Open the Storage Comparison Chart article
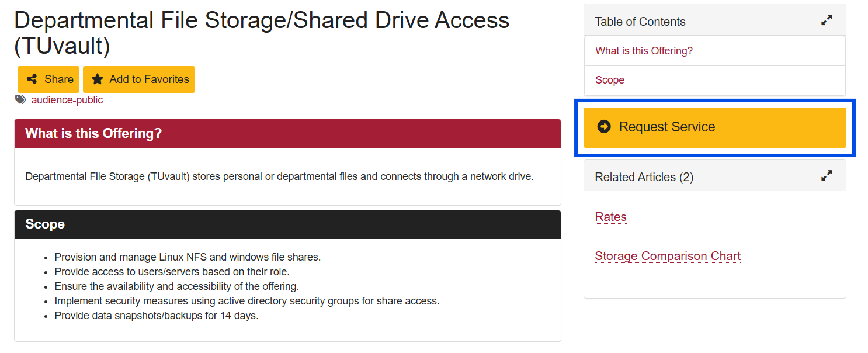 (668, 256)
